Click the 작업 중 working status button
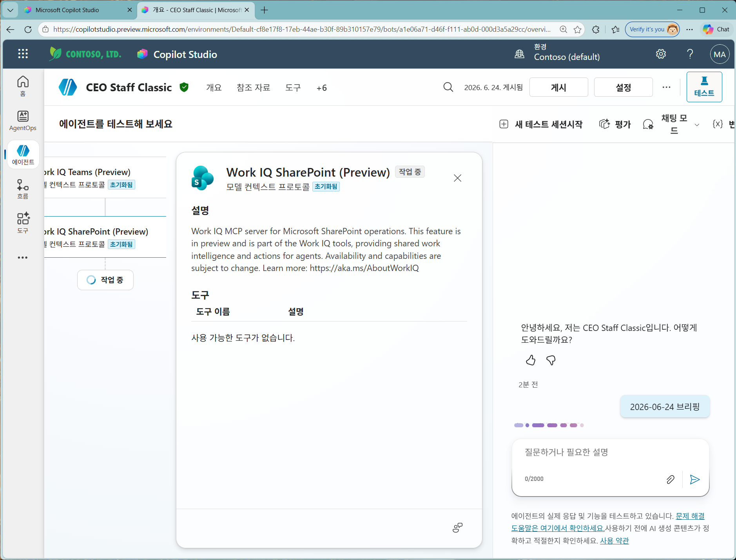 tap(105, 280)
